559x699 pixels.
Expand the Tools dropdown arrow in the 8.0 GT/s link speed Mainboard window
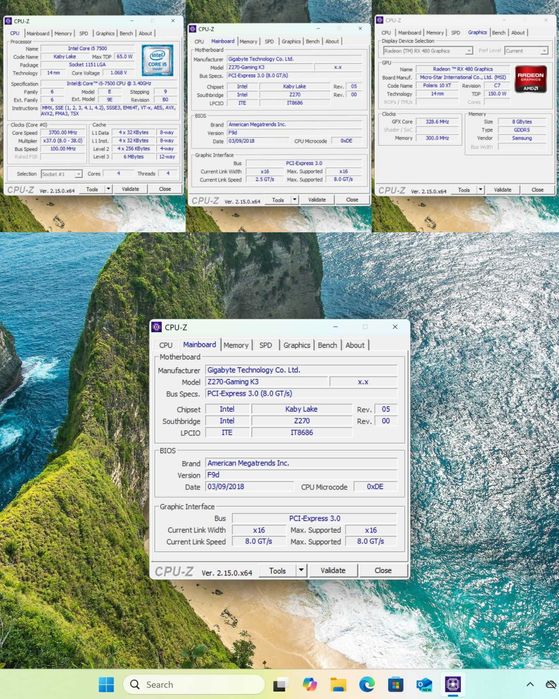coord(301,570)
